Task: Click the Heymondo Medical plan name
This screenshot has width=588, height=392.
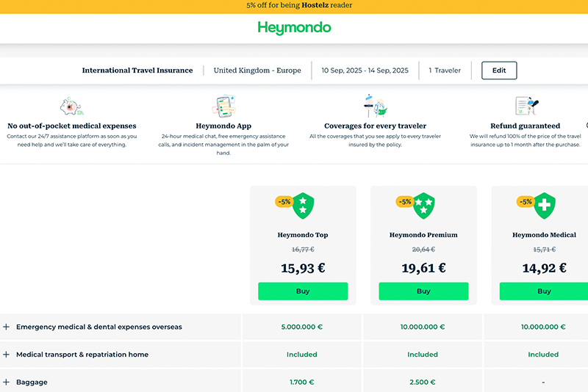Action: click(x=545, y=235)
